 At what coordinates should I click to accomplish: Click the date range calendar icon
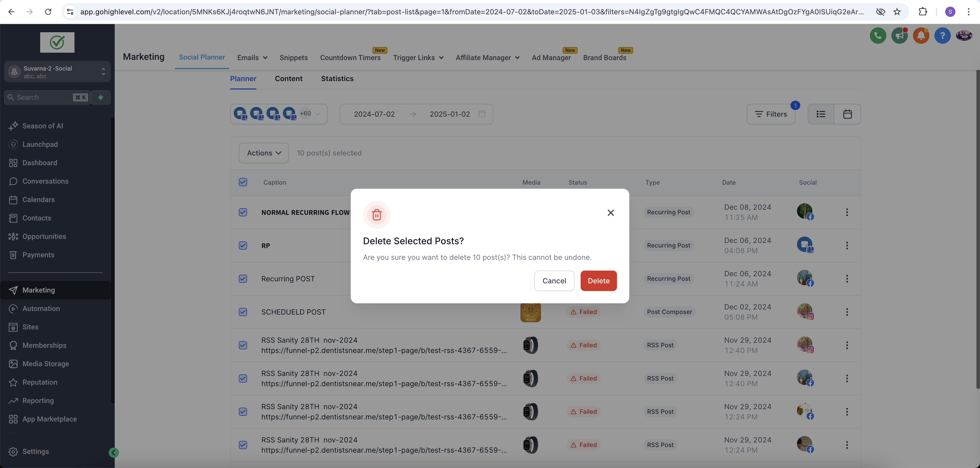tap(482, 114)
